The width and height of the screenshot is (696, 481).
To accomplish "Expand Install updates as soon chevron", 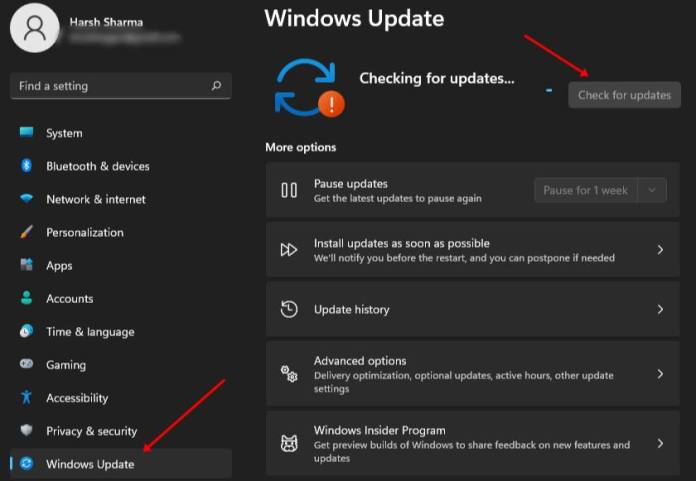I will [660, 250].
